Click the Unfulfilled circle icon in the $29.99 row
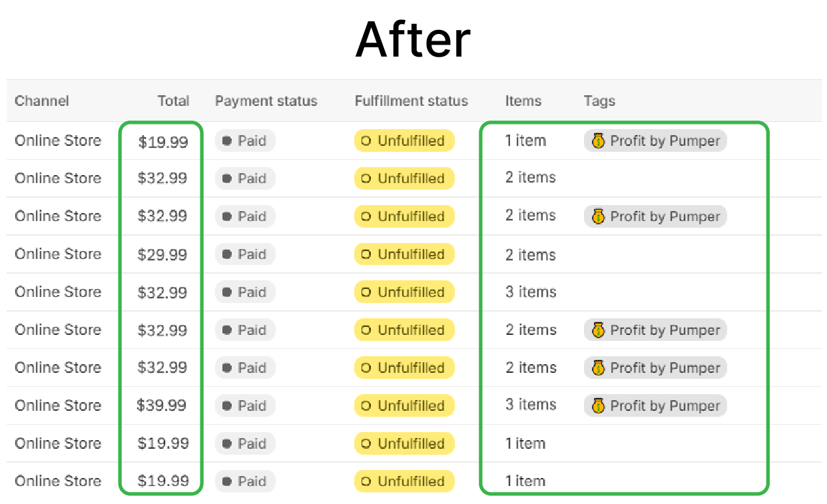This screenshot has height=504, width=827. click(x=366, y=254)
